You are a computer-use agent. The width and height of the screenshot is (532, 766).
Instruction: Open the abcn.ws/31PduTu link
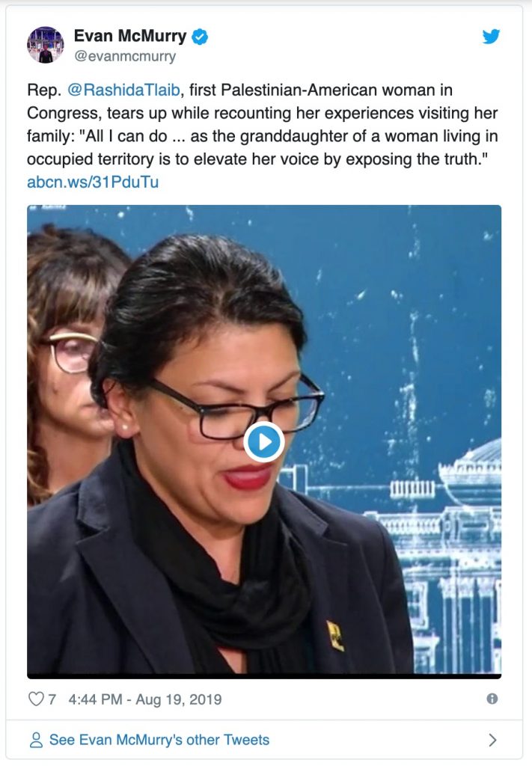93,183
